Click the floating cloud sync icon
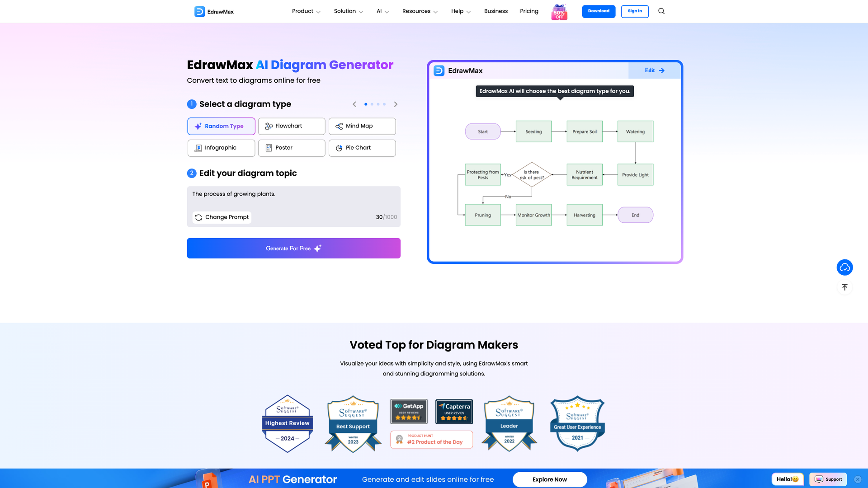868x488 pixels. click(844, 267)
